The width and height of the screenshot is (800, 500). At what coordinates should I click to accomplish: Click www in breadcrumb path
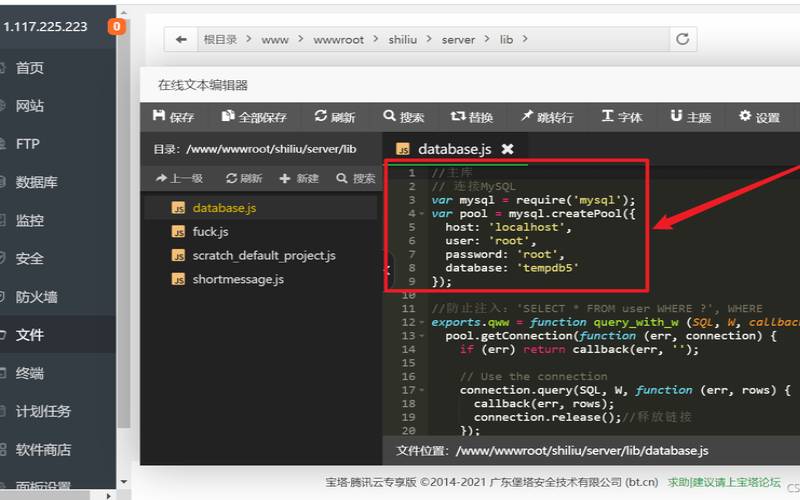pyautogui.click(x=275, y=40)
